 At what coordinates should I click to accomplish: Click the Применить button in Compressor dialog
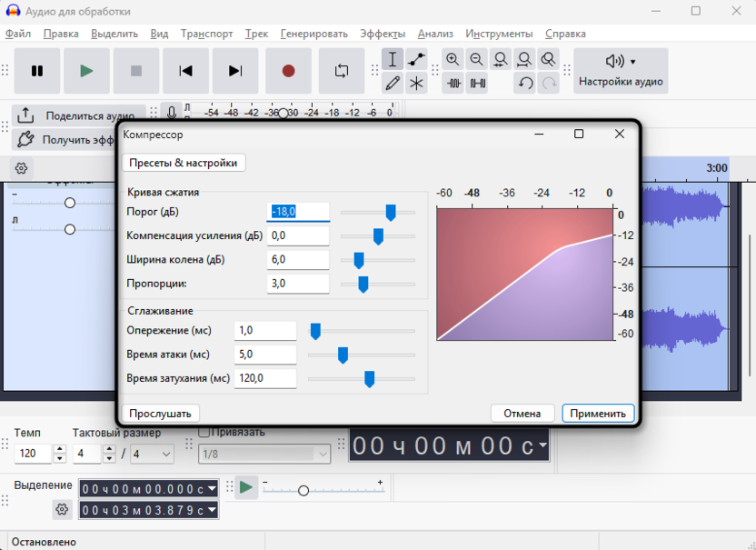tap(597, 414)
